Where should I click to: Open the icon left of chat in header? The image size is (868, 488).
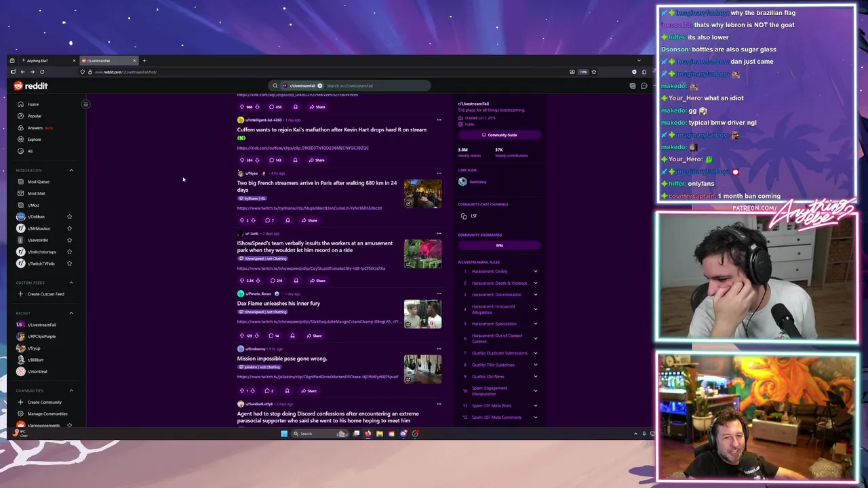[633, 86]
